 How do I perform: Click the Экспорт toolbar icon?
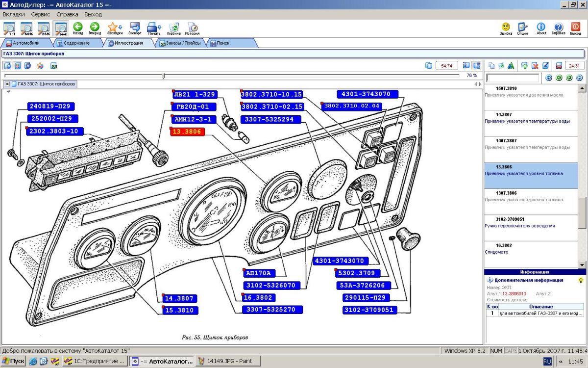tap(135, 28)
